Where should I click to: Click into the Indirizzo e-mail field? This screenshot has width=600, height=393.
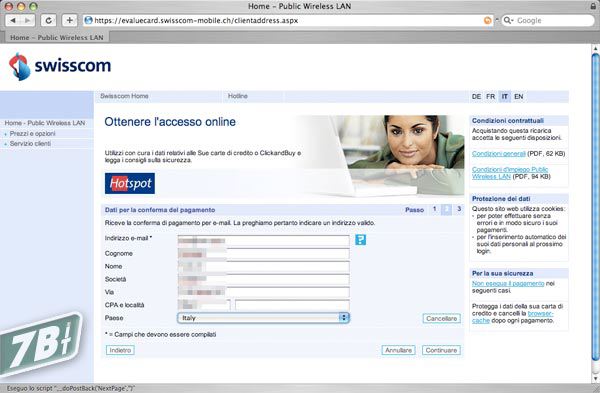(x=263, y=240)
